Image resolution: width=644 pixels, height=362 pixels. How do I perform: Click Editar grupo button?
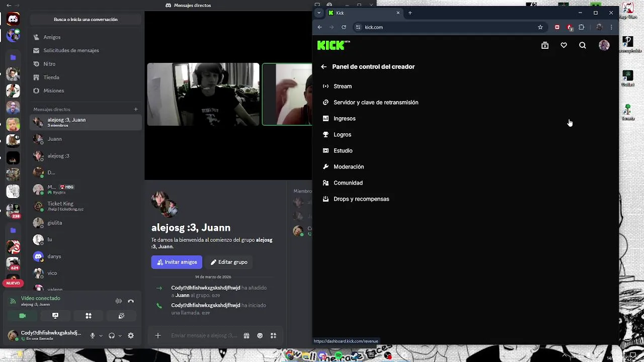(229, 262)
